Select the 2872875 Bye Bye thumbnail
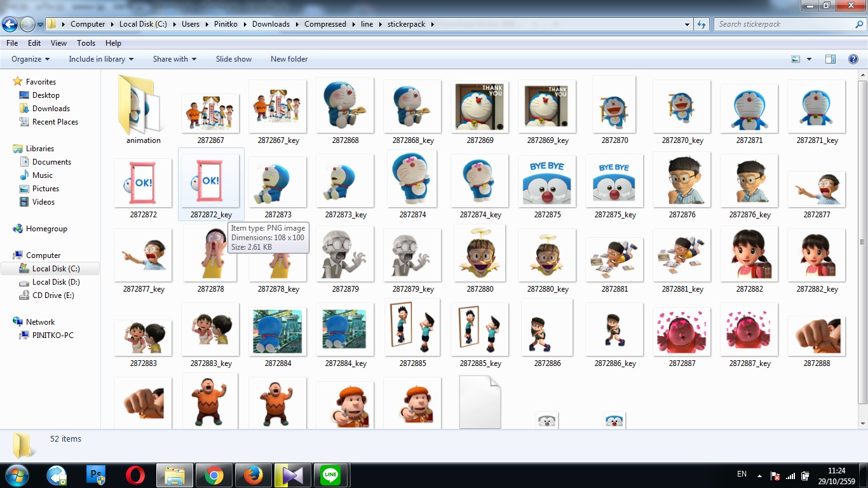 547,181
